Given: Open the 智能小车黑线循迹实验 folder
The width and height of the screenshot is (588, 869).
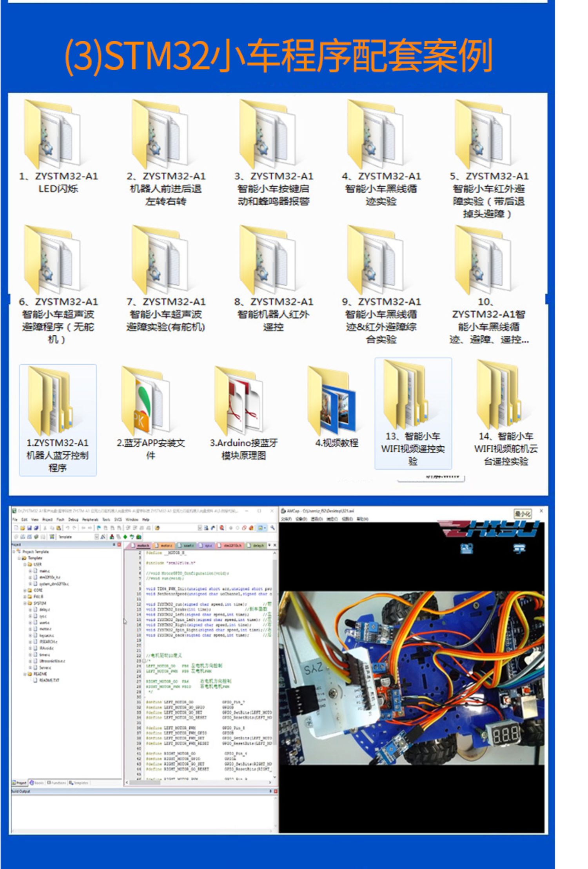Looking at the screenshot, I should click(381, 153).
